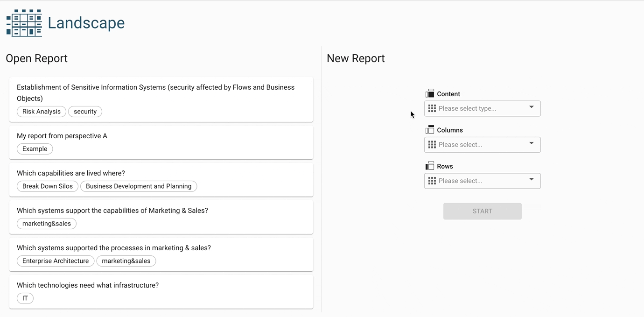Open 'My report from perspective A'
This screenshot has height=317, width=644.
click(62, 136)
